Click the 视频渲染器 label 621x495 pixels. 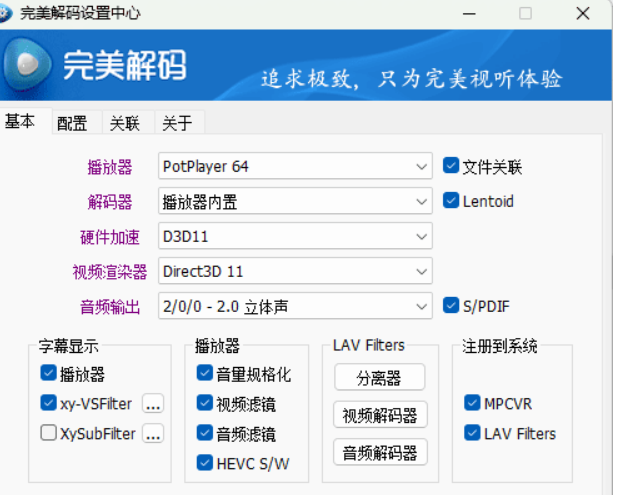tap(110, 272)
